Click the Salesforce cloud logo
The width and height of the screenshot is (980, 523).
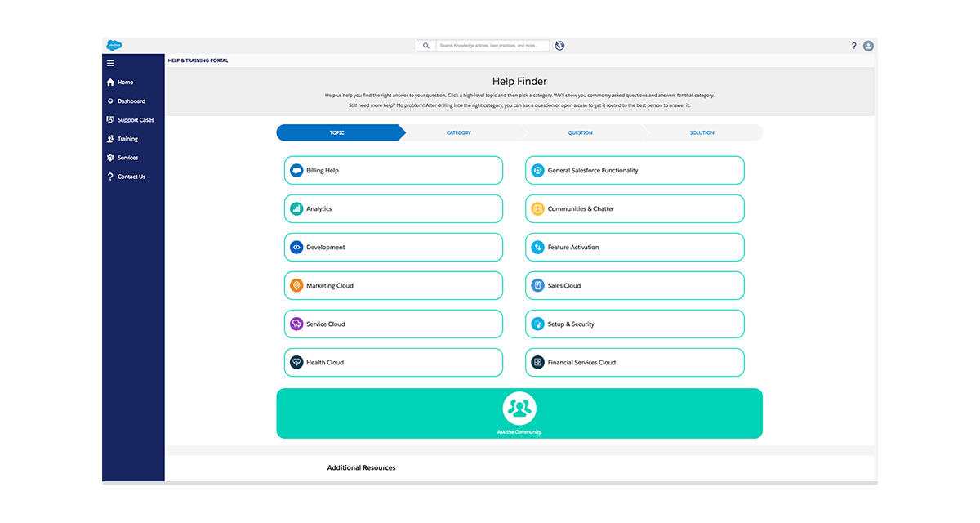click(x=113, y=46)
